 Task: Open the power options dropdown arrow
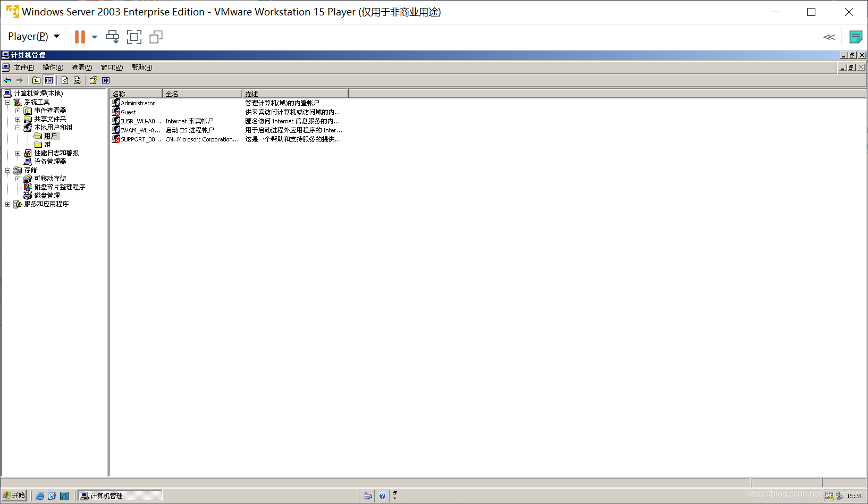(x=95, y=37)
